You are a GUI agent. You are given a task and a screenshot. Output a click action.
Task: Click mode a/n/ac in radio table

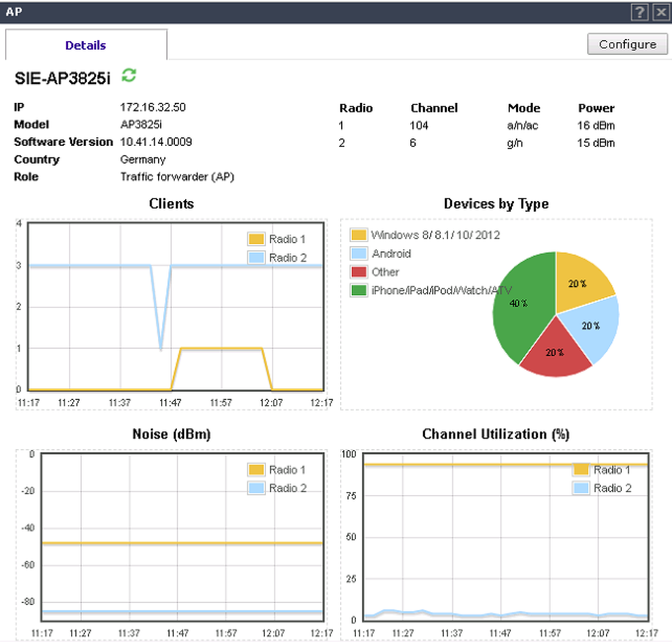(523, 126)
